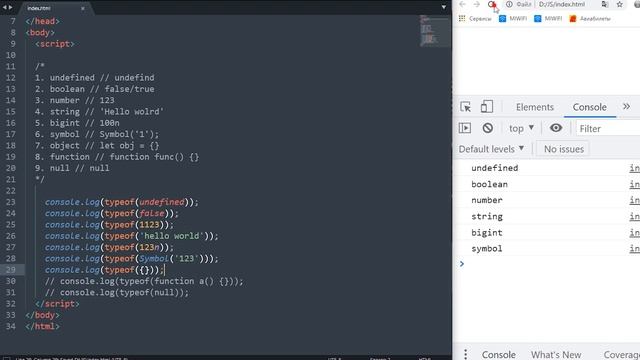Open DevTools drawer three-dot menu
Screen dimensions: 640x360
(x=465, y=354)
